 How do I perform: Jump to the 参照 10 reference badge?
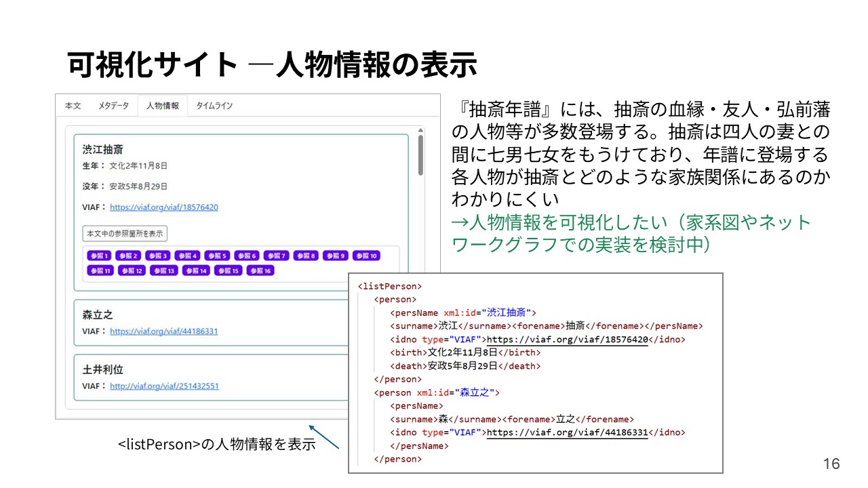[x=366, y=256]
